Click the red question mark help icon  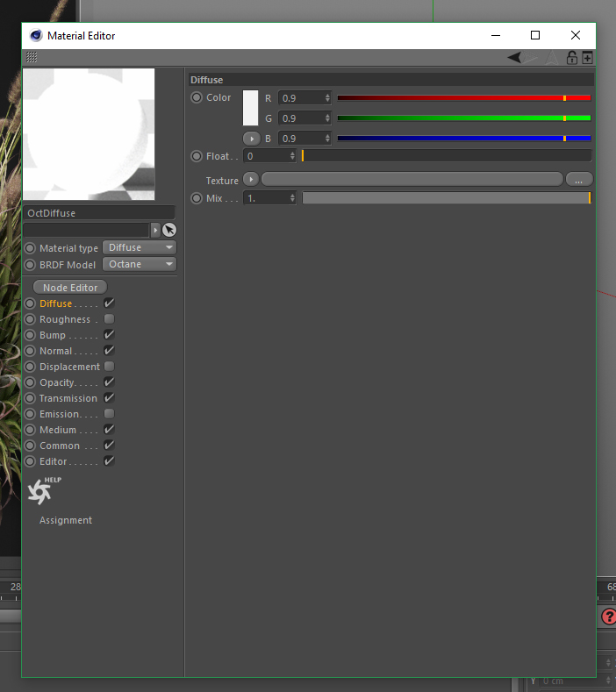pyautogui.click(x=609, y=616)
